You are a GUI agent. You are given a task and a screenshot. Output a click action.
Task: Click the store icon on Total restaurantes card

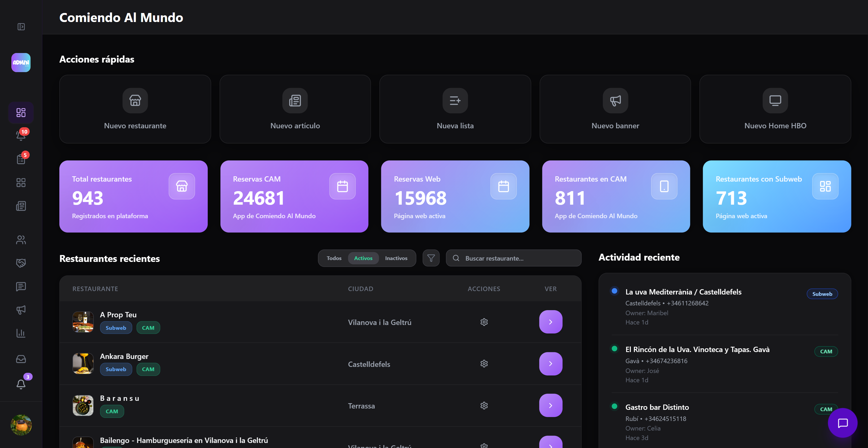[x=182, y=186]
